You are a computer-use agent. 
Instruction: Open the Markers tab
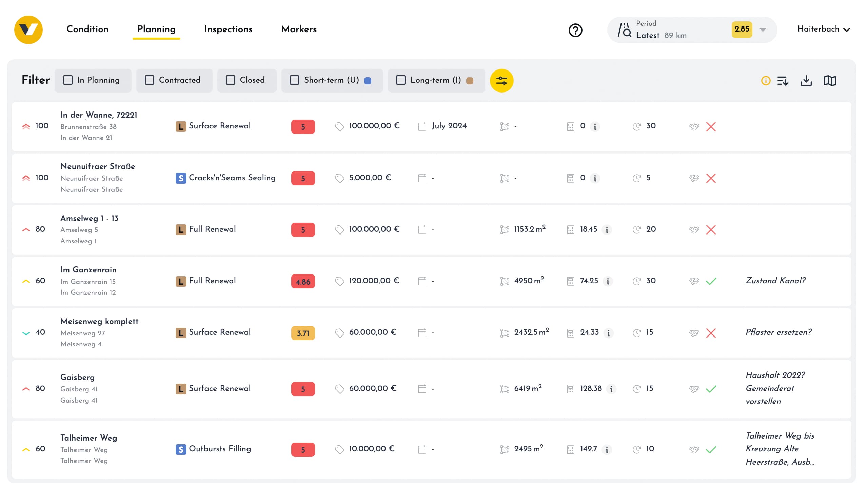[x=299, y=29]
